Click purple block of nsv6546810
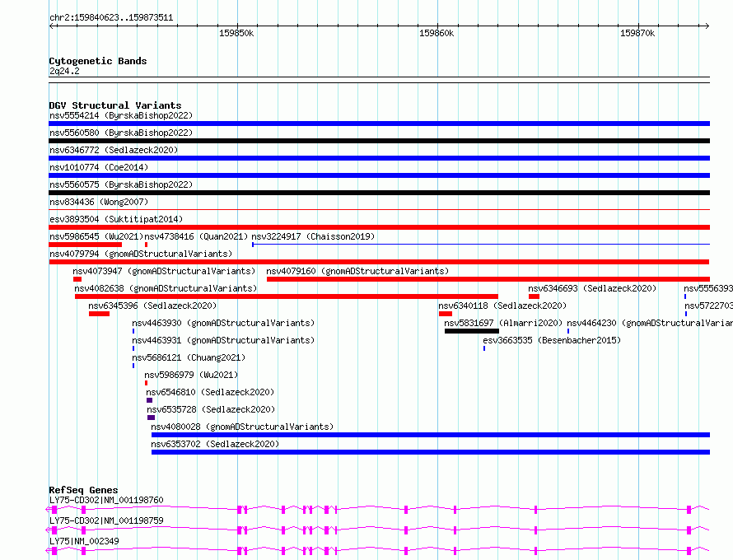 (x=150, y=400)
